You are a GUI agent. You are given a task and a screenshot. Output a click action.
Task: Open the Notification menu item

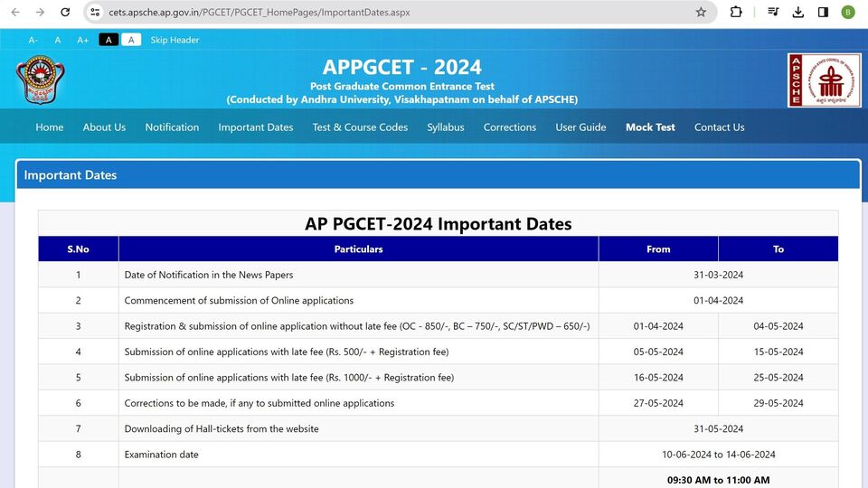pyautogui.click(x=172, y=127)
